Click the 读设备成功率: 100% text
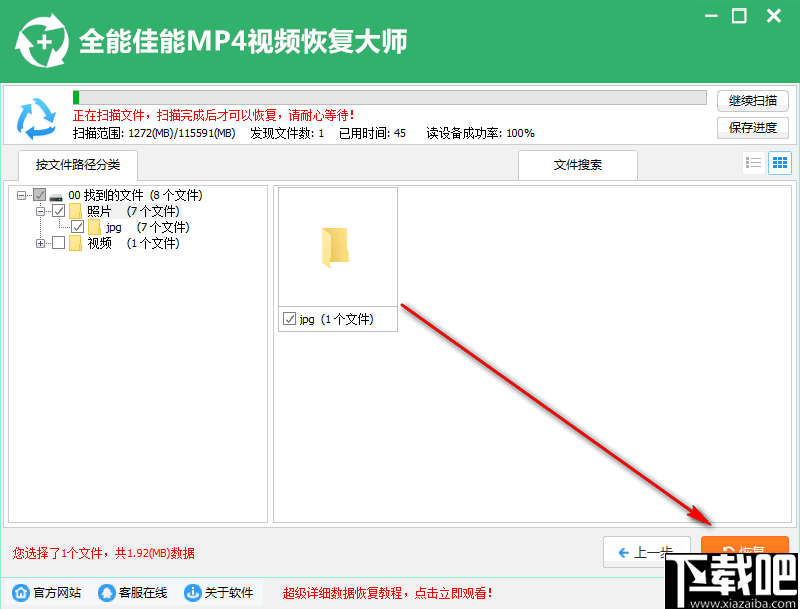The height and width of the screenshot is (609, 800). point(481,134)
